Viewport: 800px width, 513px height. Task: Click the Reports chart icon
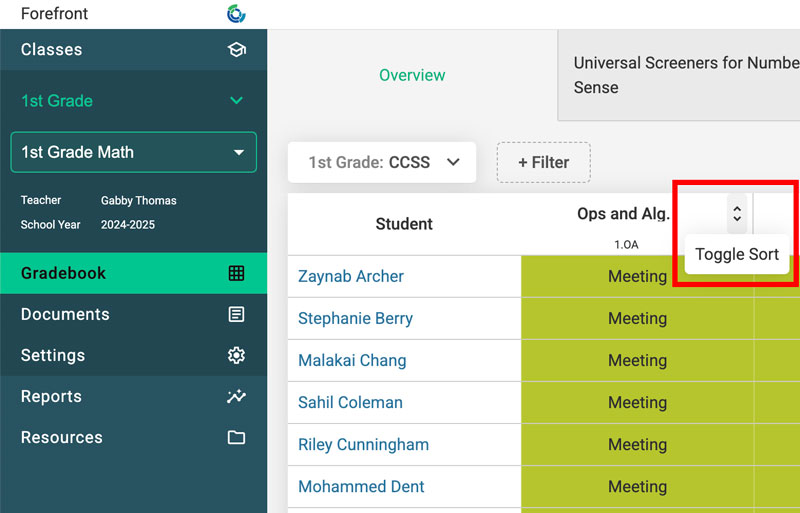236,396
